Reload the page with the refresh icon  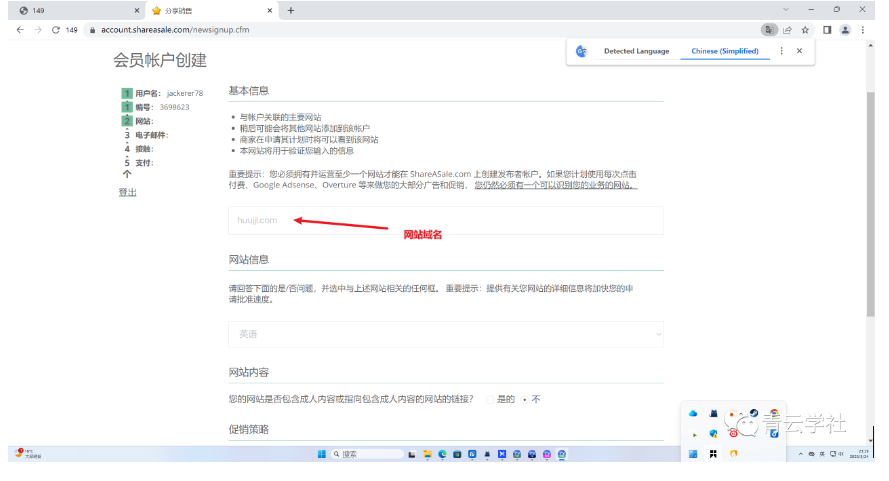(54, 30)
